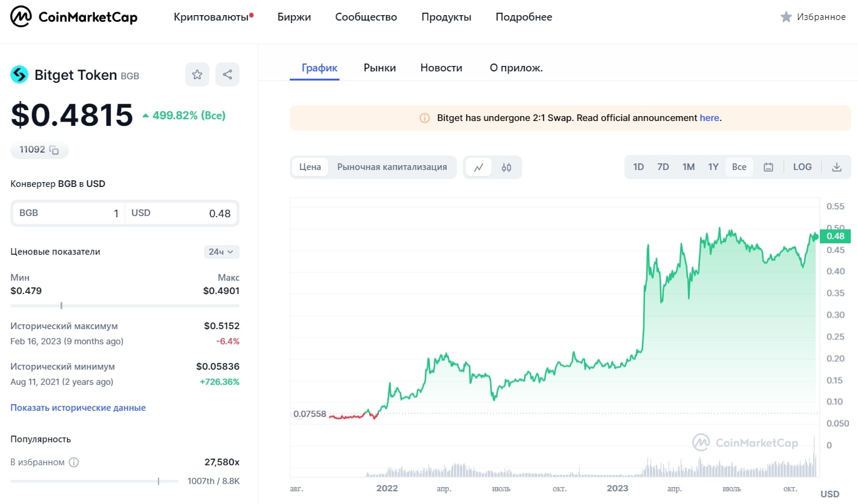Image resolution: width=858 pixels, height=504 pixels.
Task: Set chart range to 7D
Action: tap(663, 167)
